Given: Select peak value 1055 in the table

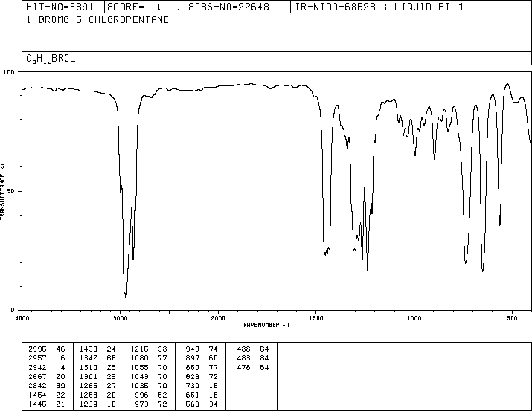Looking at the screenshot, I should 139,367.
